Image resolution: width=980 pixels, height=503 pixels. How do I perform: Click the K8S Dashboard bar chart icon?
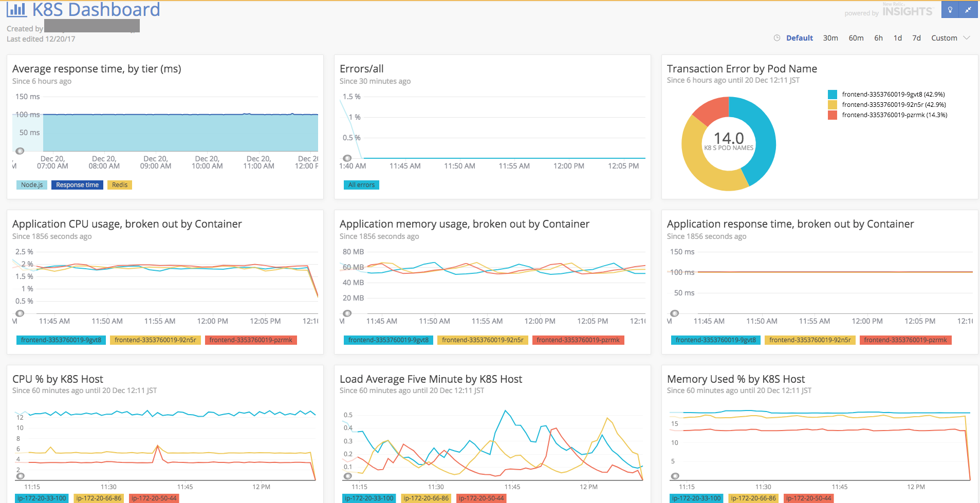tap(16, 9)
